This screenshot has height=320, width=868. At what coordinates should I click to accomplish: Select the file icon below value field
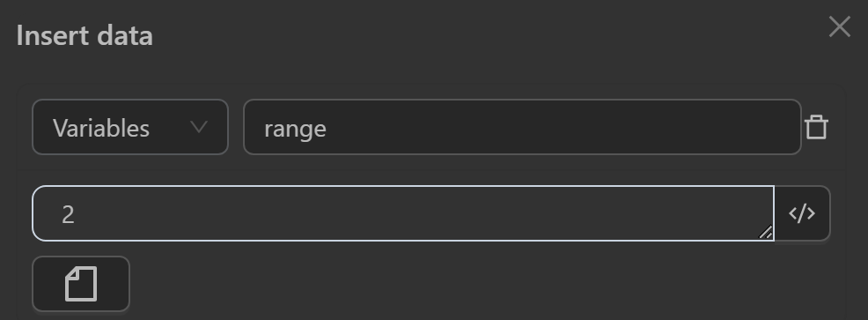pos(81,284)
